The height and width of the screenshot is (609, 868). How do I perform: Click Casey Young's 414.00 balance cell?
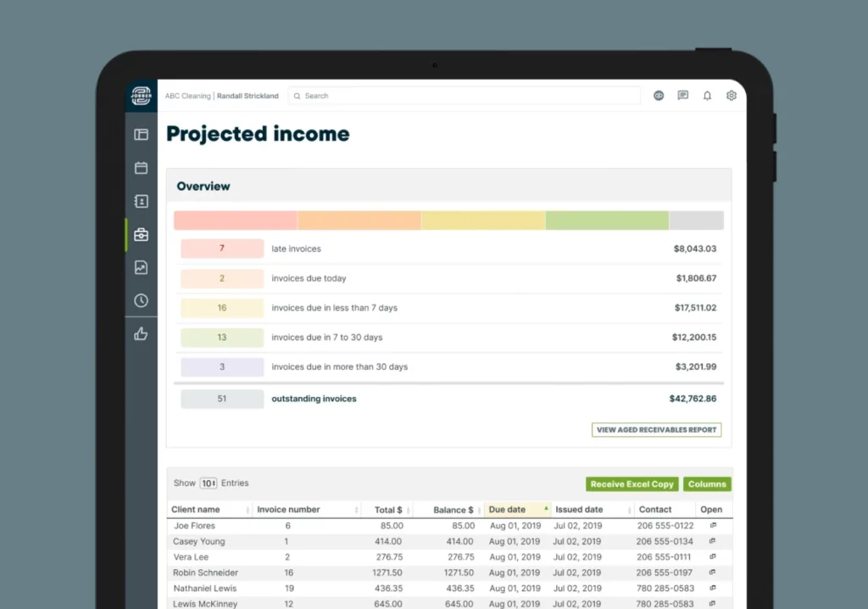[x=459, y=541]
